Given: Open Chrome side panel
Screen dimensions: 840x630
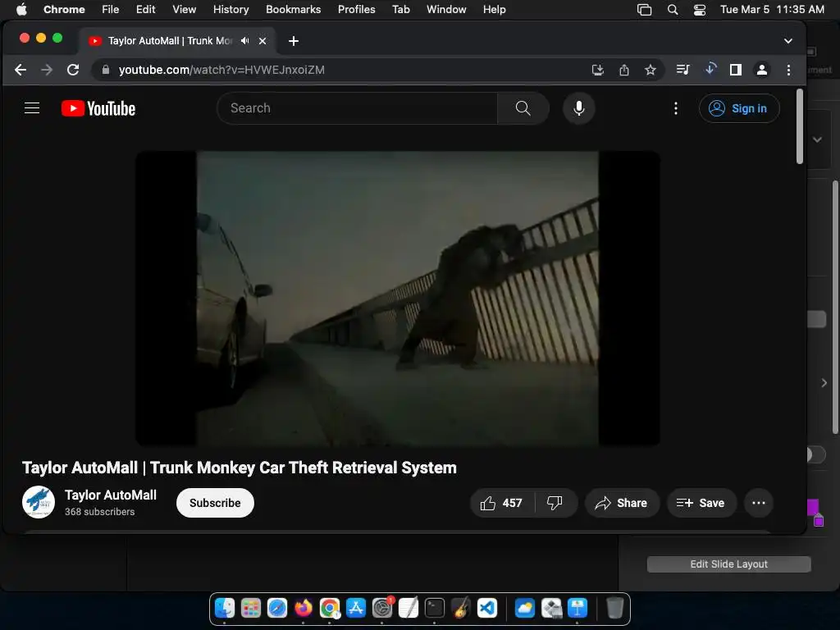Looking at the screenshot, I should click(736, 70).
